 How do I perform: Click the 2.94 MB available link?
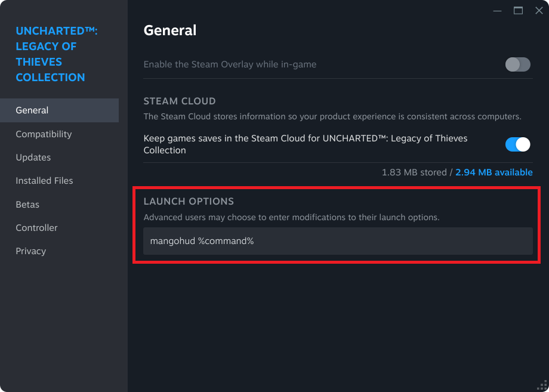pos(494,172)
